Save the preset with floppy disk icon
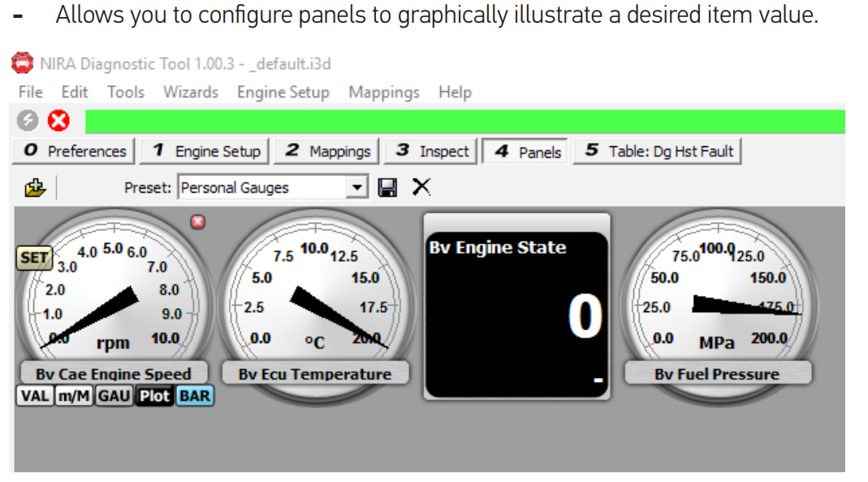Screen dimensions: 868x482 (387, 187)
